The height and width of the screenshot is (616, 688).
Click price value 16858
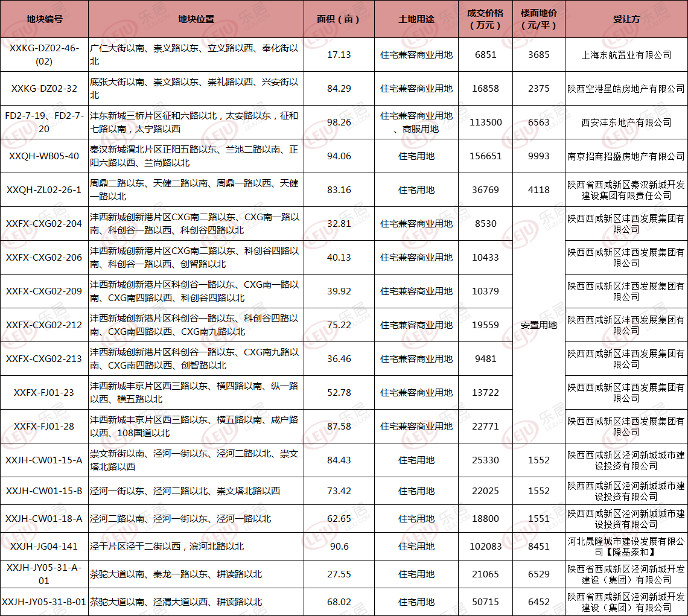point(485,89)
